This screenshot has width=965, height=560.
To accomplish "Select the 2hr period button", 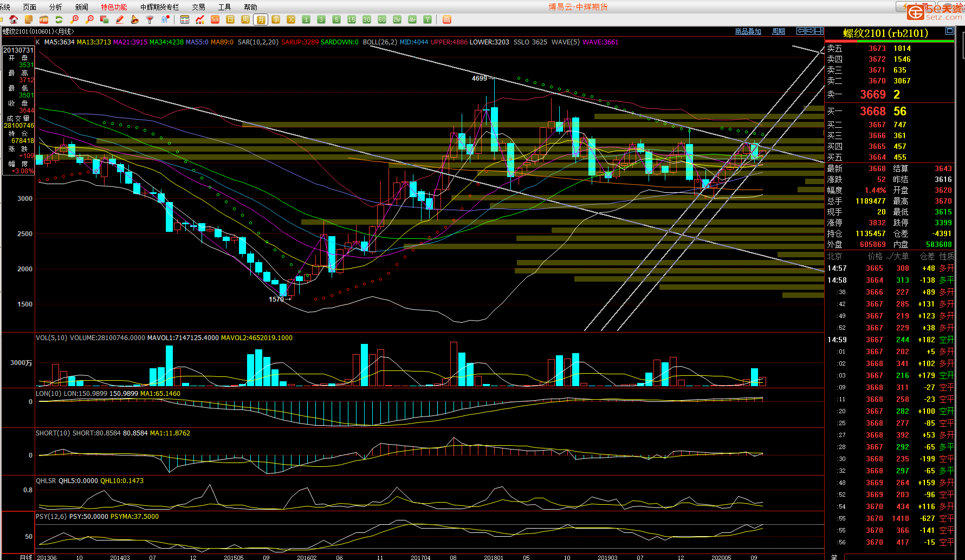I will point(397,19).
